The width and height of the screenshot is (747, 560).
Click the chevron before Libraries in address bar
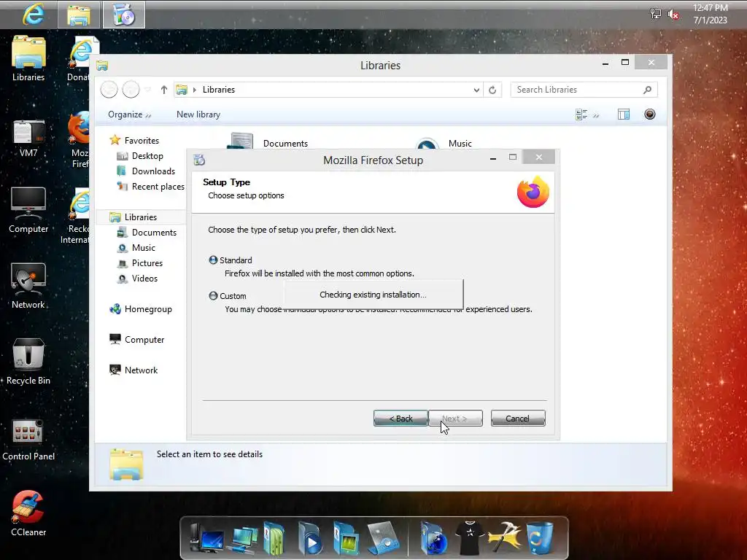194,90
